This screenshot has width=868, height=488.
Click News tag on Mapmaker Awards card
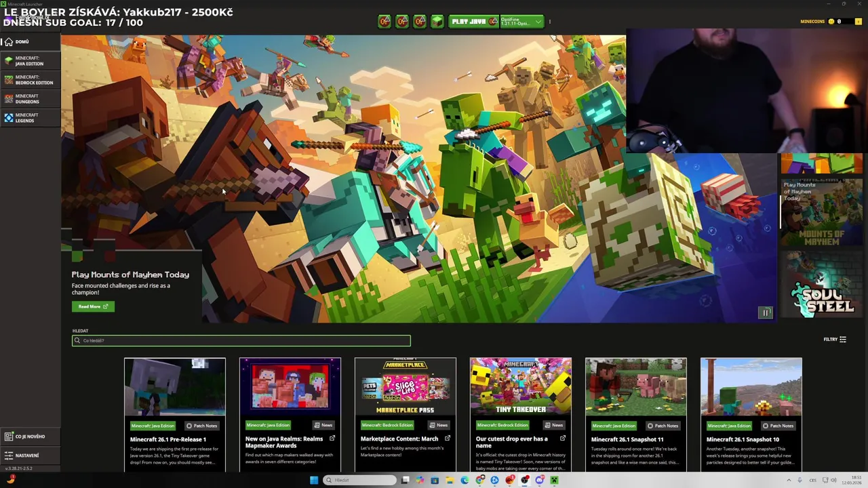point(323,425)
